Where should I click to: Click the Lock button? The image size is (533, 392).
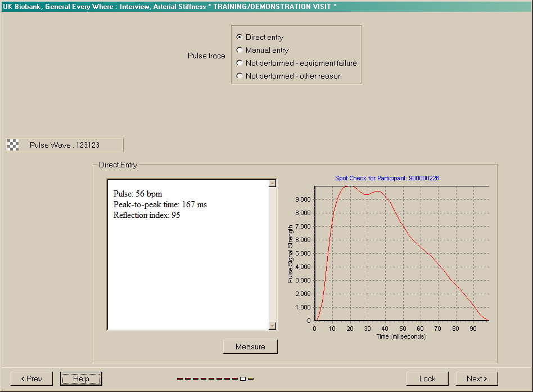[427, 379]
